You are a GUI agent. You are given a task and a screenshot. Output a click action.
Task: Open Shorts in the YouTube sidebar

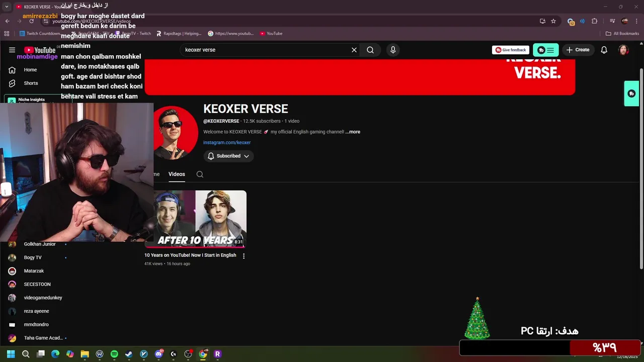click(30, 83)
